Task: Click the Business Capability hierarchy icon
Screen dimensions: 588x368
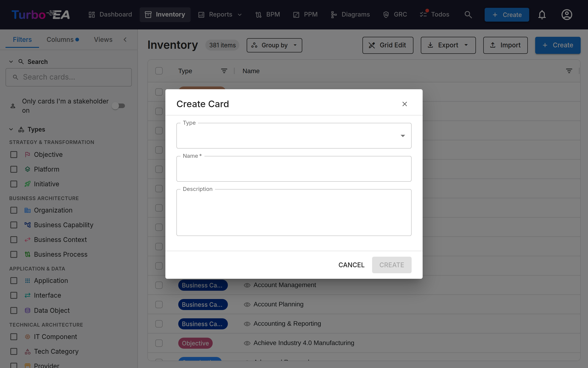Action: [28, 225]
